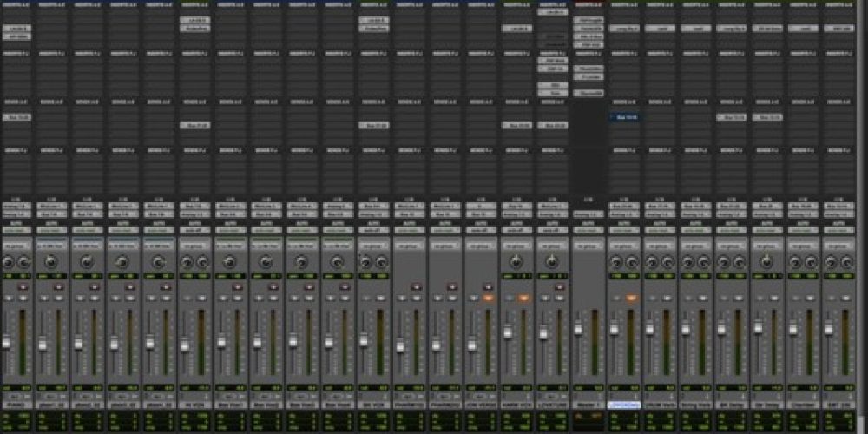
Task: Click the volume fader on the Master 1 track
Action: tap(578, 330)
